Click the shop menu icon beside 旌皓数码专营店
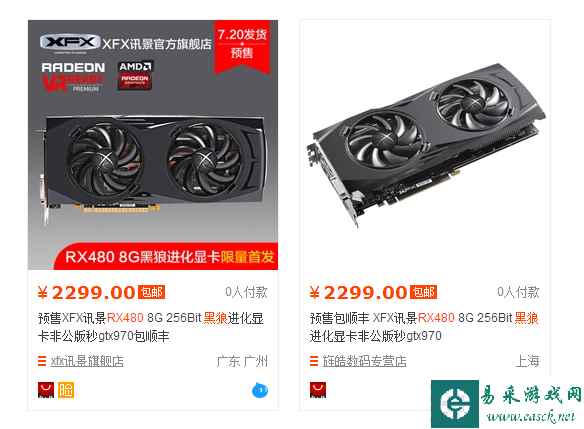This screenshot has width=584, height=429. click(x=314, y=361)
